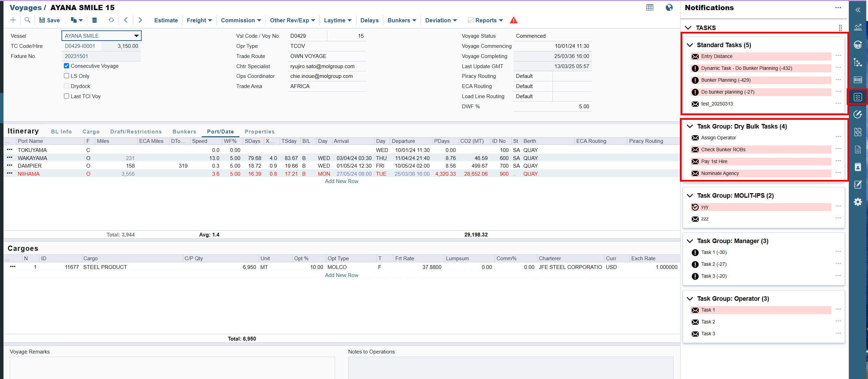Open the Vessel AYANA SMILE dropdown
Screen dimensions: 868x379
(x=136, y=36)
